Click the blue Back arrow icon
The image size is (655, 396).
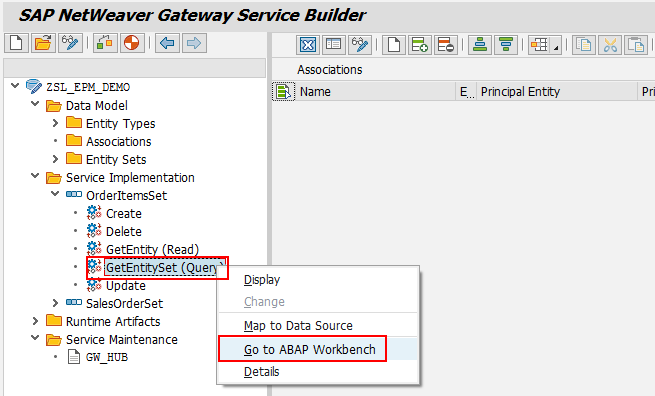pos(168,43)
